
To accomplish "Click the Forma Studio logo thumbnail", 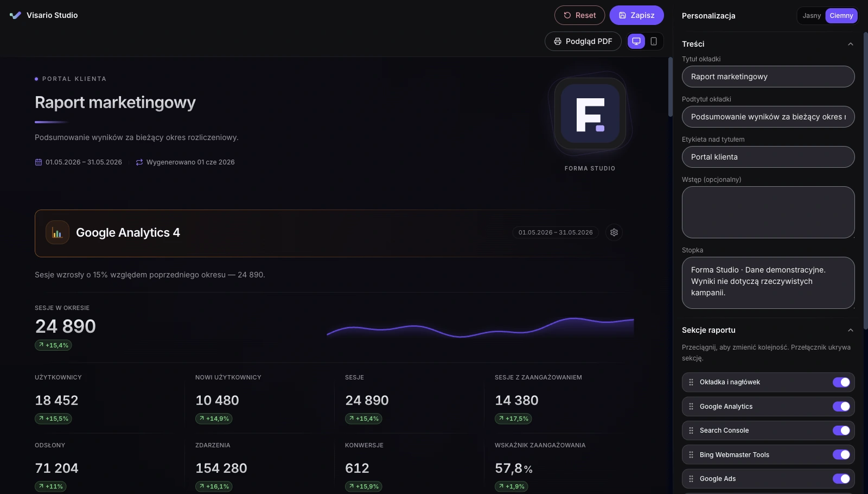I will pos(590,115).
